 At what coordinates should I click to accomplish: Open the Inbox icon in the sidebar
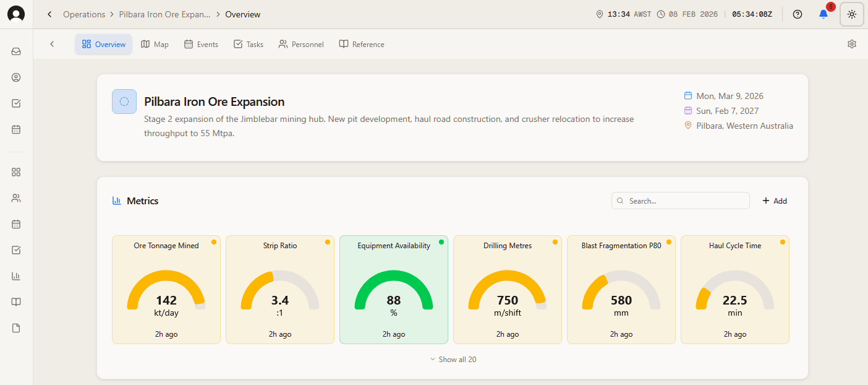pyautogui.click(x=16, y=51)
